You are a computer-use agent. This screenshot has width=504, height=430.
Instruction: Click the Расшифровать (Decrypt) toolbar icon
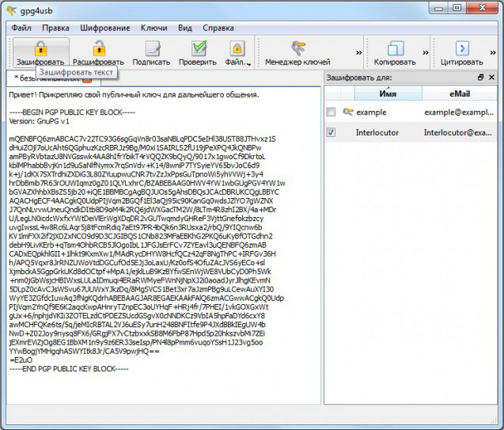[x=98, y=52]
